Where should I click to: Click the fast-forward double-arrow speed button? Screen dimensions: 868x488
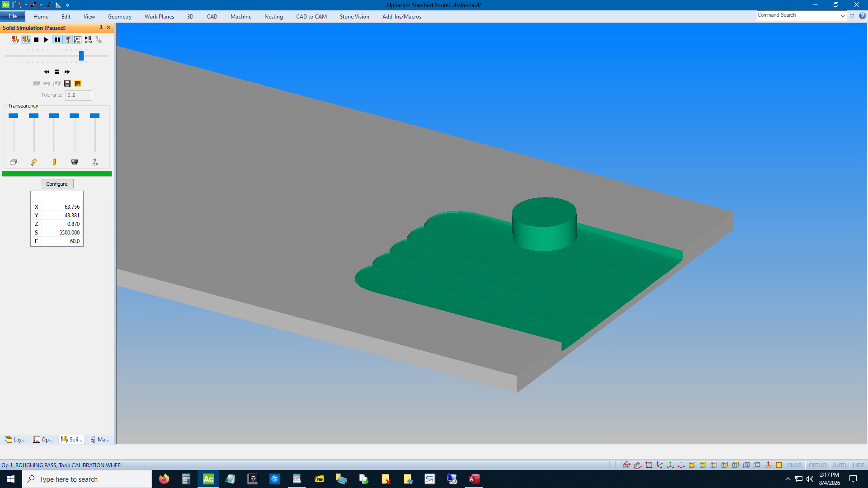[x=67, y=72]
